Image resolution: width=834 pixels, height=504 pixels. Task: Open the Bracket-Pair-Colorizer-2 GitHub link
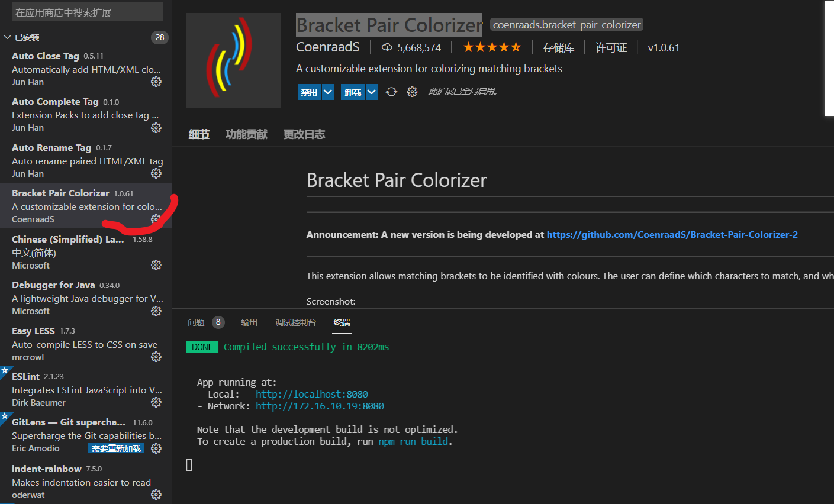pos(672,235)
